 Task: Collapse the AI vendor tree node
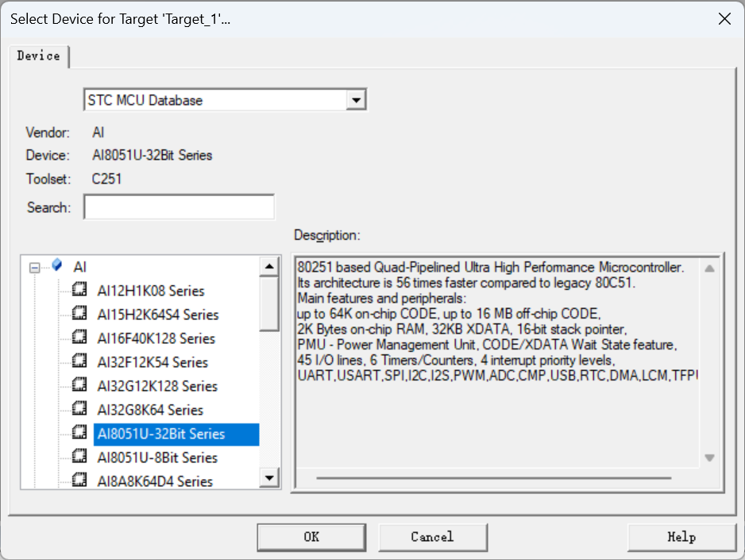click(x=34, y=268)
